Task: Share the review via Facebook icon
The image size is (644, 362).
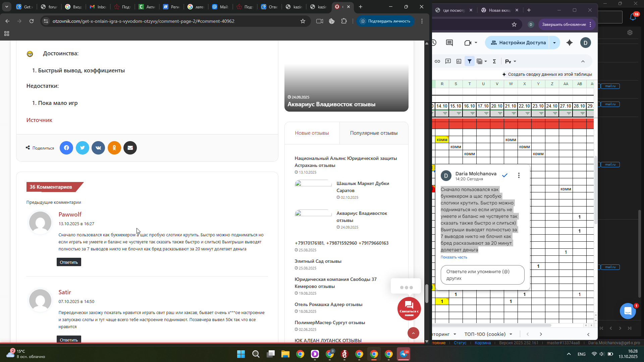Action: pyautogui.click(x=66, y=148)
